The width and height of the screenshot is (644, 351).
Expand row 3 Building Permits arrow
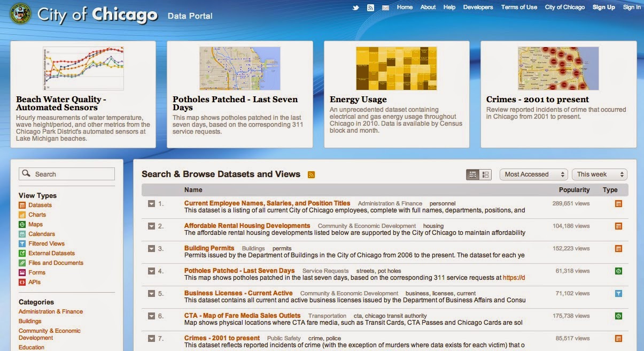pos(151,249)
